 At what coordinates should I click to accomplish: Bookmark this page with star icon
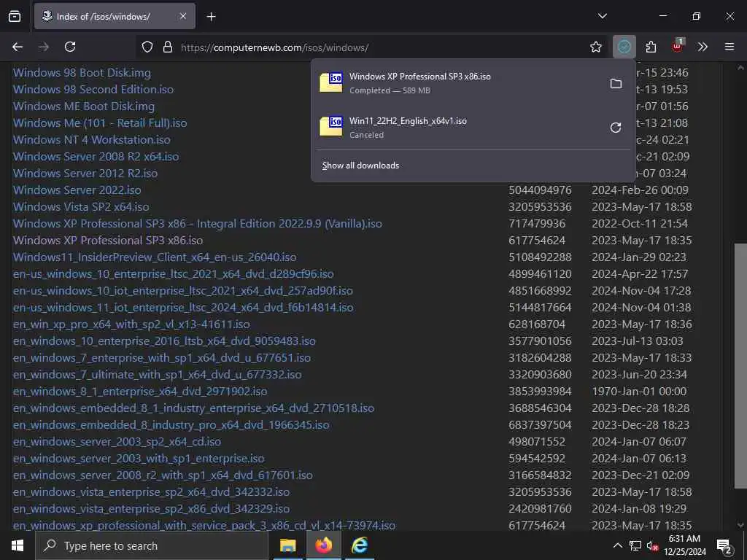595,47
